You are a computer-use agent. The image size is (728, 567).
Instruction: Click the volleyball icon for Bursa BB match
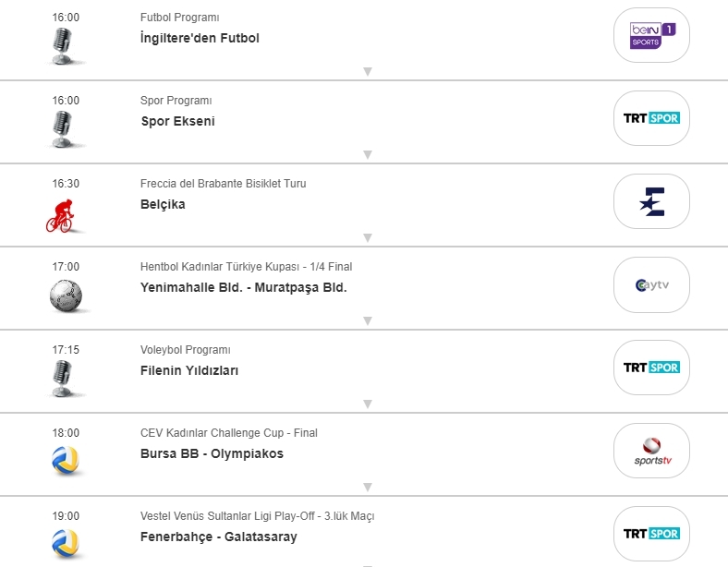(x=65, y=459)
